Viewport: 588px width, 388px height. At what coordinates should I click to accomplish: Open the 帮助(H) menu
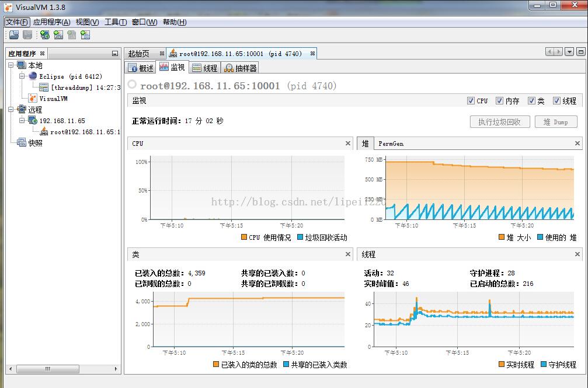click(x=175, y=22)
